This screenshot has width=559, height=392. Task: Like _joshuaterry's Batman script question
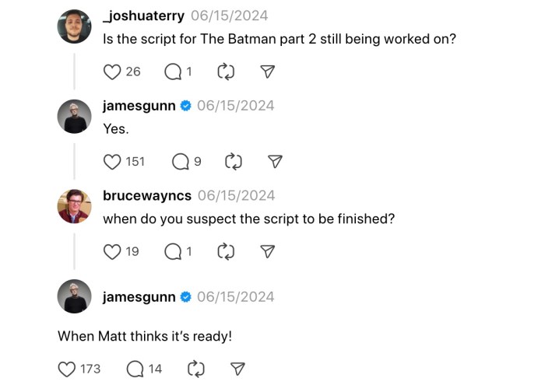(x=113, y=72)
